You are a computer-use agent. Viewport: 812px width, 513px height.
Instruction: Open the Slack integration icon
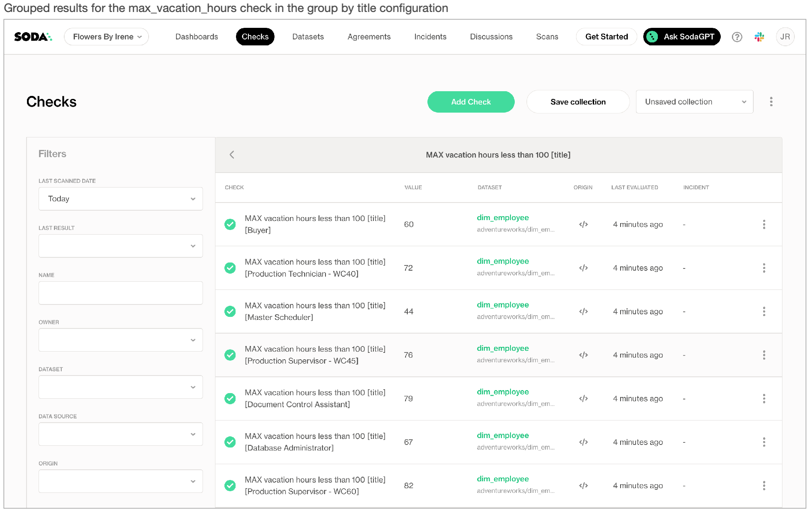point(759,37)
